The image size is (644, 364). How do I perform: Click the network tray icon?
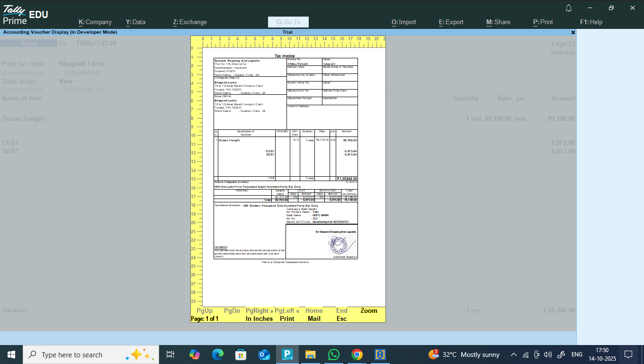click(x=525, y=355)
